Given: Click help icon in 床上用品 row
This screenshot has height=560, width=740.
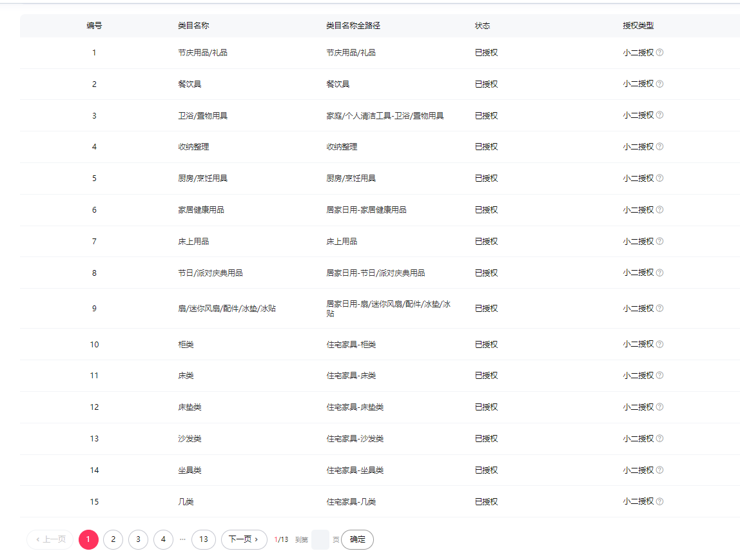Looking at the screenshot, I should [x=659, y=242].
